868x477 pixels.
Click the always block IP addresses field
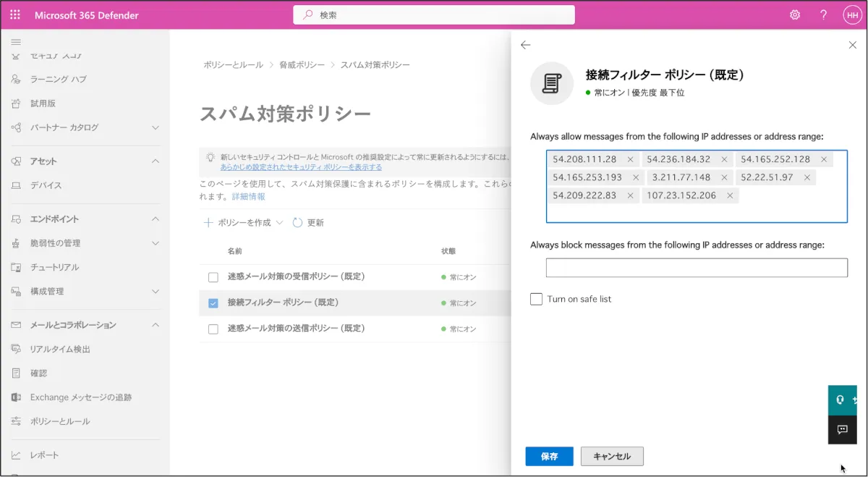pyautogui.click(x=696, y=268)
